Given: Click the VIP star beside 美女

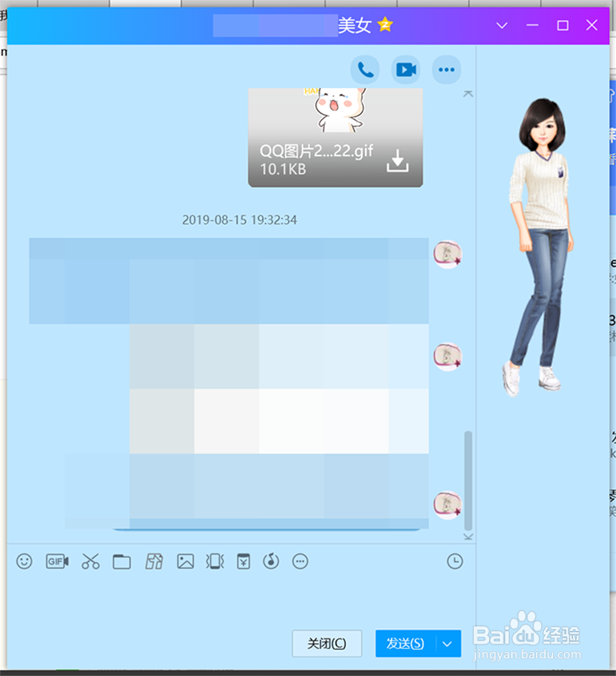Looking at the screenshot, I should [383, 25].
